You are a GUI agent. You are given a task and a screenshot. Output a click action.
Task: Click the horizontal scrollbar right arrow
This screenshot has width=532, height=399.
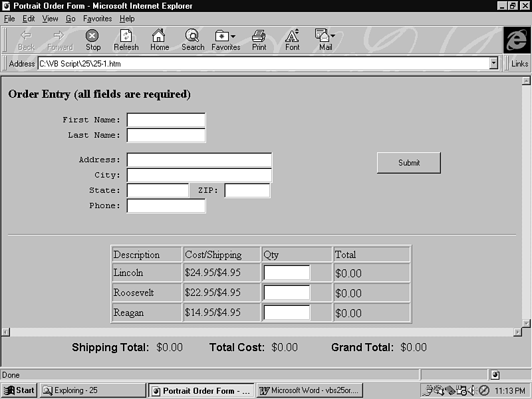pyautogui.click(x=517, y=332)
